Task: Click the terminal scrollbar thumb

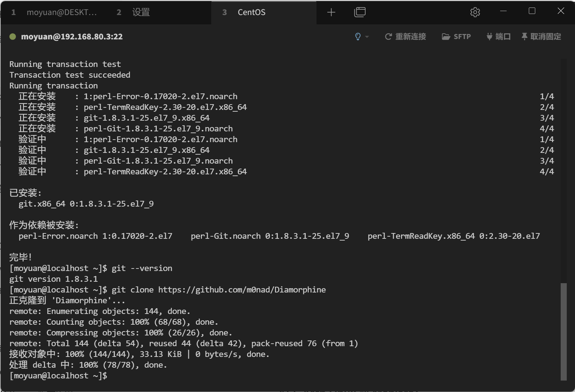Action: [564, 331]
